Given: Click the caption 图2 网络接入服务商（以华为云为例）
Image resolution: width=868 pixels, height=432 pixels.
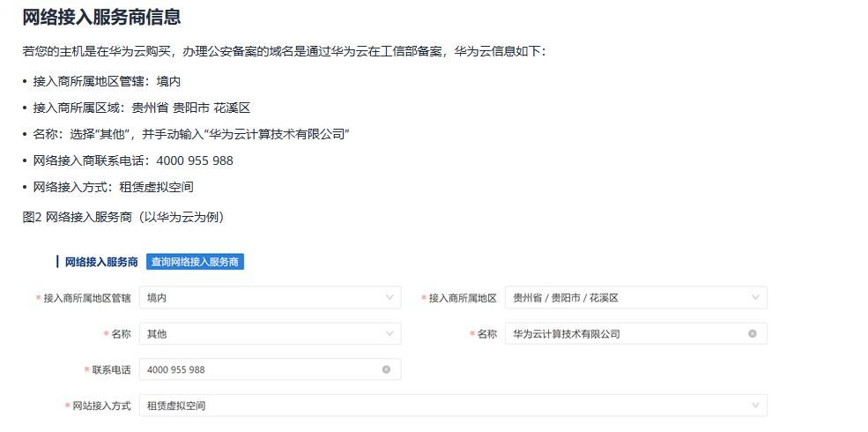Looking at the screenshot, I should pos(122,217).
